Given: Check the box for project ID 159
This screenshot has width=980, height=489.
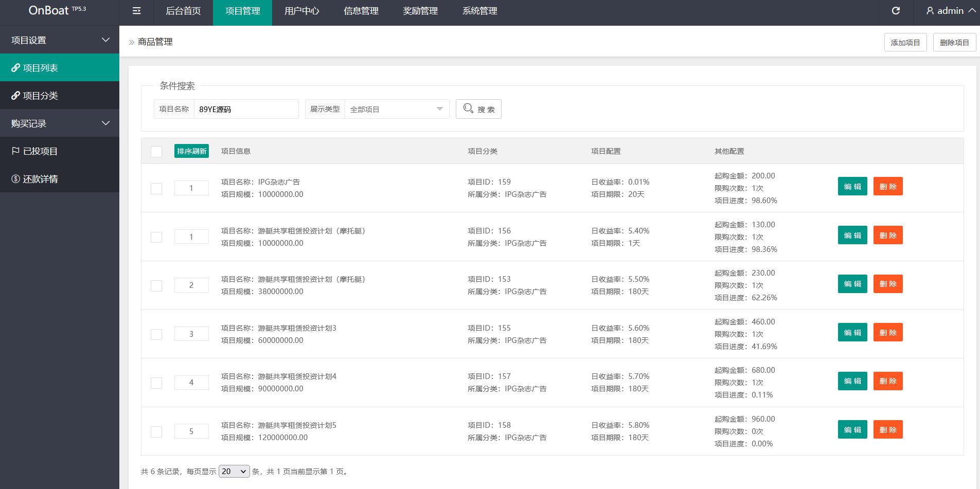Looking at the screenshot, I should click(x=156, y=188).
